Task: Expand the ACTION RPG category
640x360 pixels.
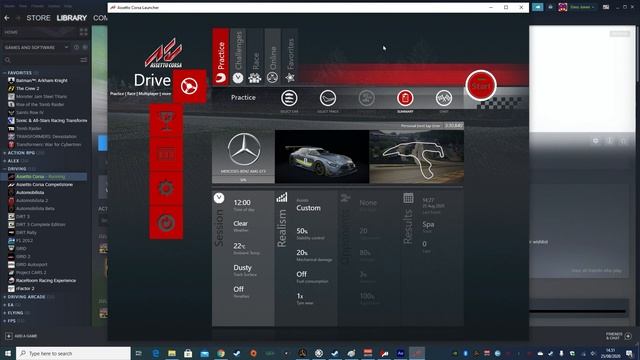Action: tap(21, 153)
